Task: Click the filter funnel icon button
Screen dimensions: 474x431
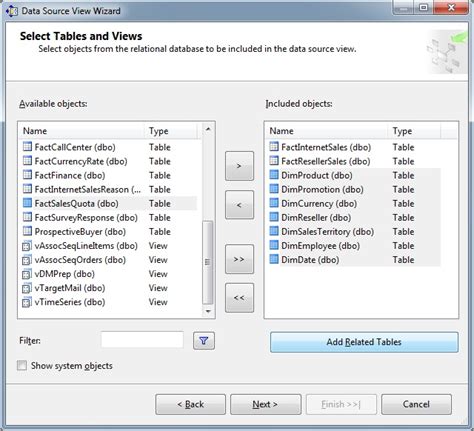Action: pos(204,341)
